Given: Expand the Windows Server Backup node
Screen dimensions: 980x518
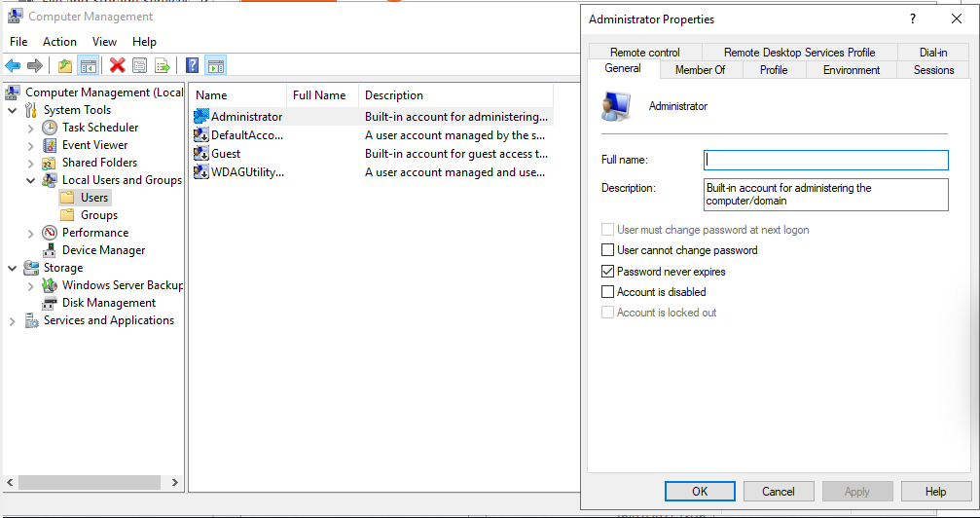Looking at the screenshot, I should (x=30, y=285).
